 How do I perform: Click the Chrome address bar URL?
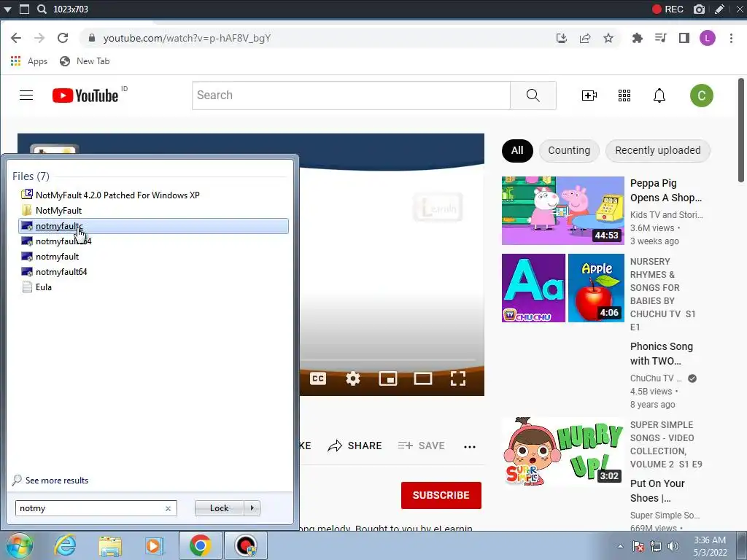point(187,38)
